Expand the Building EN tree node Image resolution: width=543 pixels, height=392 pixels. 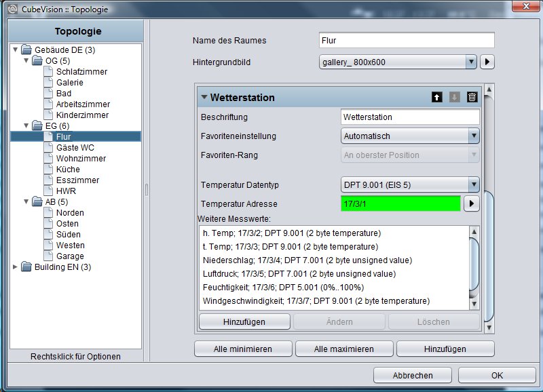[15, 267]
